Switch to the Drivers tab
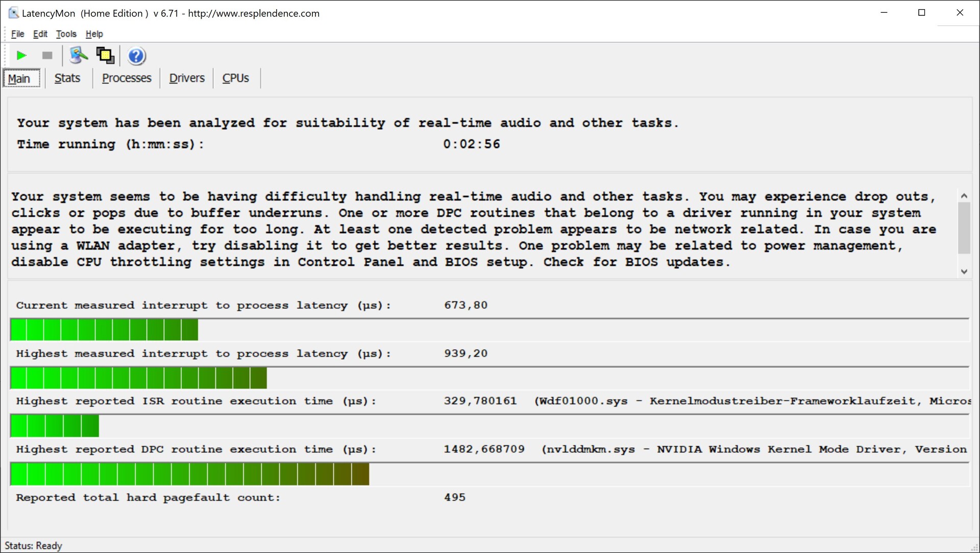Image resolution: width=980 pixels, height=553 pixels. tap(187, 78)
